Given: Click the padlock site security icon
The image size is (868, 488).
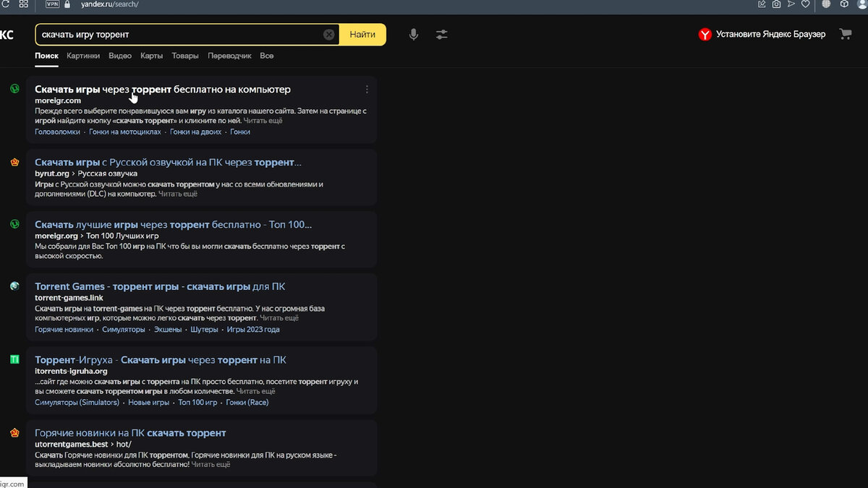Looking at the screenshot, I should pyautogui.click(x=68, y=4).
